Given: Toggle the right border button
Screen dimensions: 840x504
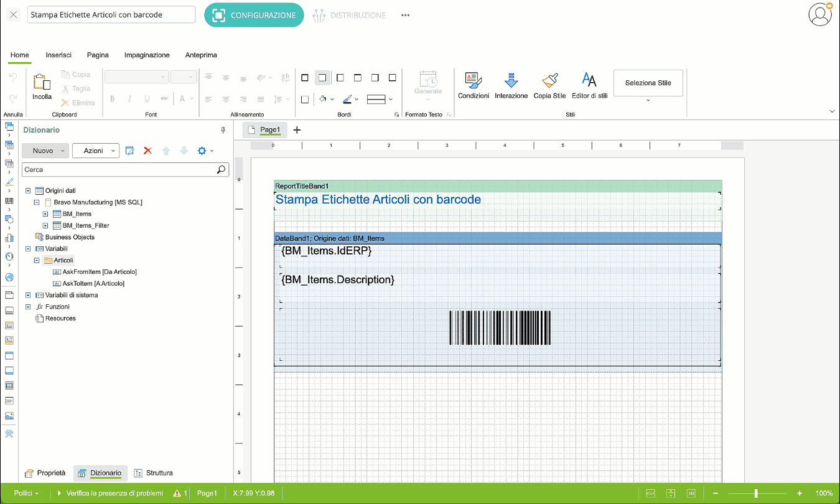Looking at the screenshot, I should tap(375, 78).
